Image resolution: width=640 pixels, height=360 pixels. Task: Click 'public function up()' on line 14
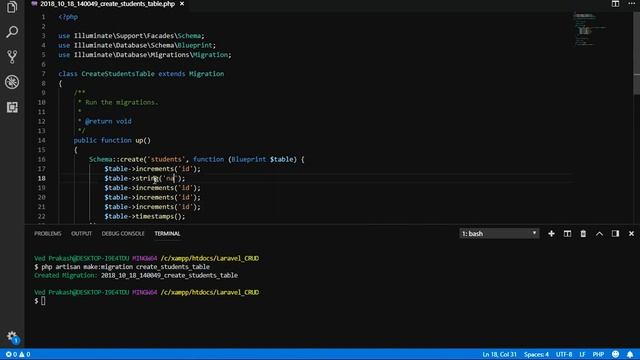tap(112, 140)
